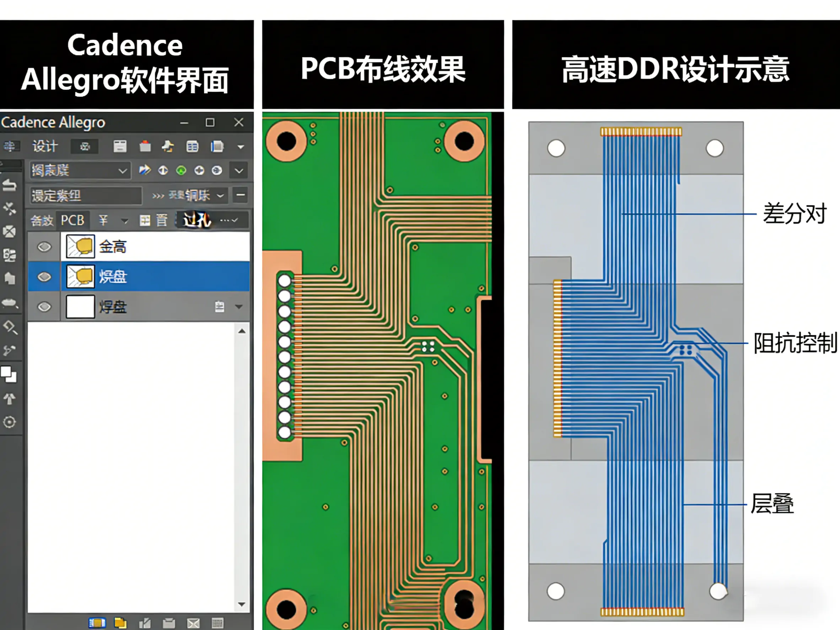This screenshot has height=630, width=840.
Task: Open the 阁表层 dropdown list
Action: click(x=122, y=171)
